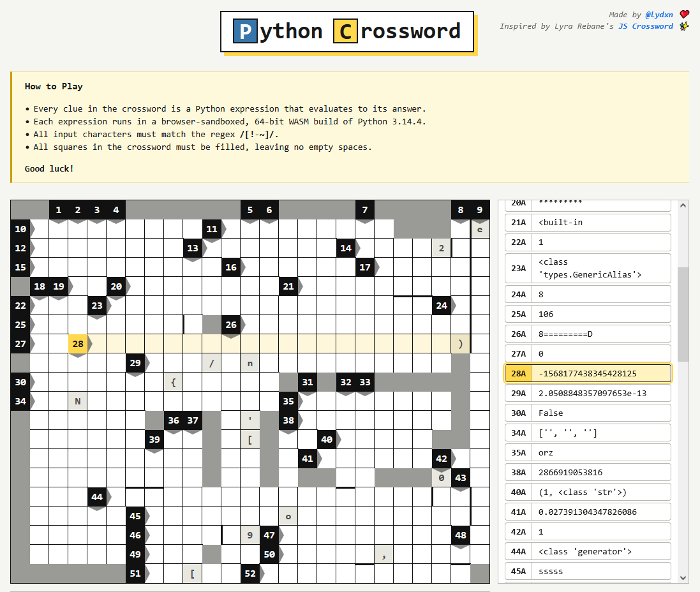The image size is (700, 592).
Task: Open the @lydxn author link
Action: point(659,15)
